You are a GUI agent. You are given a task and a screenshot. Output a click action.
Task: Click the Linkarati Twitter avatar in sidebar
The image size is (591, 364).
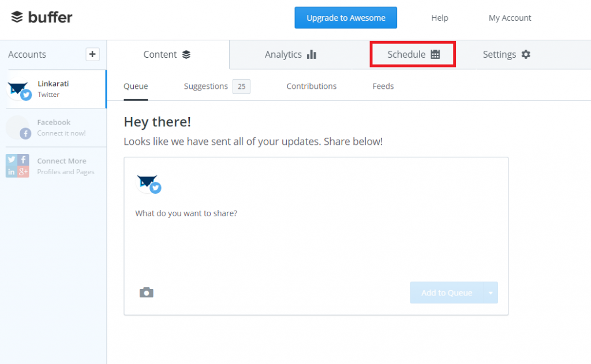18,89
